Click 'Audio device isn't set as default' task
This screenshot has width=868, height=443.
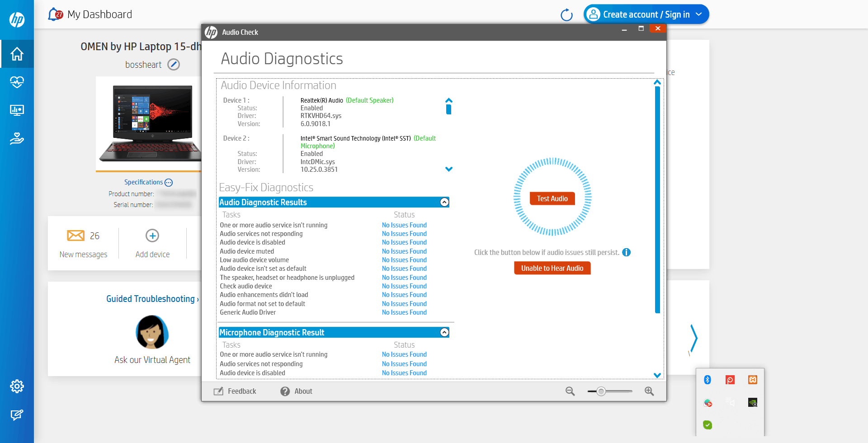tap(263, 269)
